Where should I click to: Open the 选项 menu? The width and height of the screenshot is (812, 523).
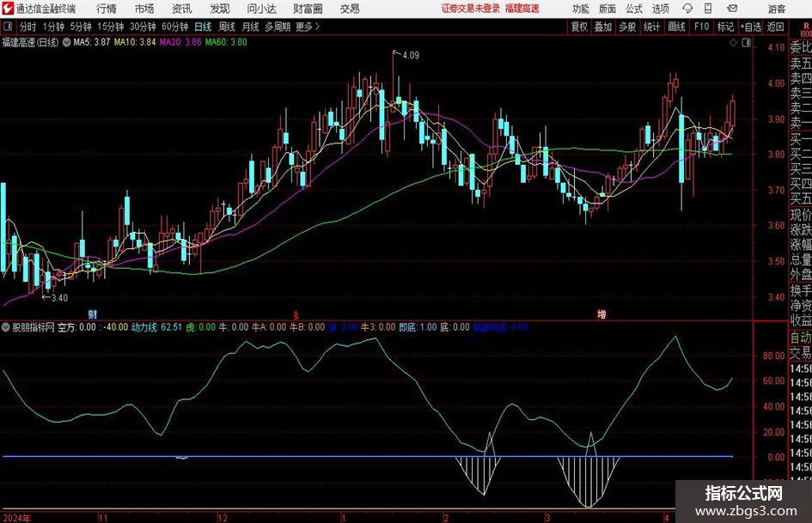(660, 9)
